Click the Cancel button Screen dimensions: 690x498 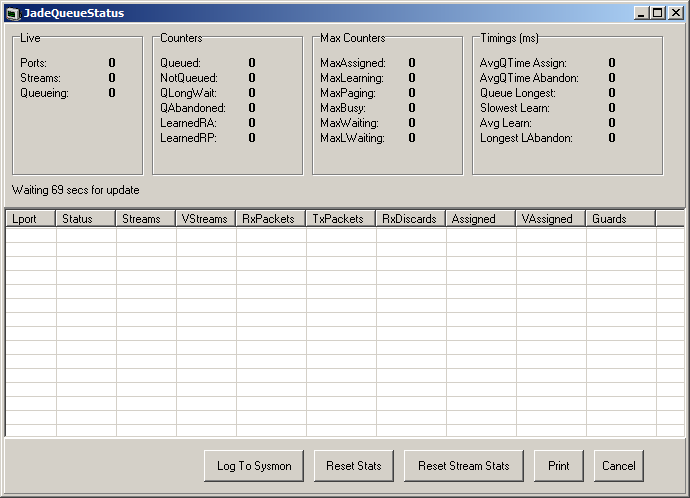pyautogui.click(x=619, y=465)
